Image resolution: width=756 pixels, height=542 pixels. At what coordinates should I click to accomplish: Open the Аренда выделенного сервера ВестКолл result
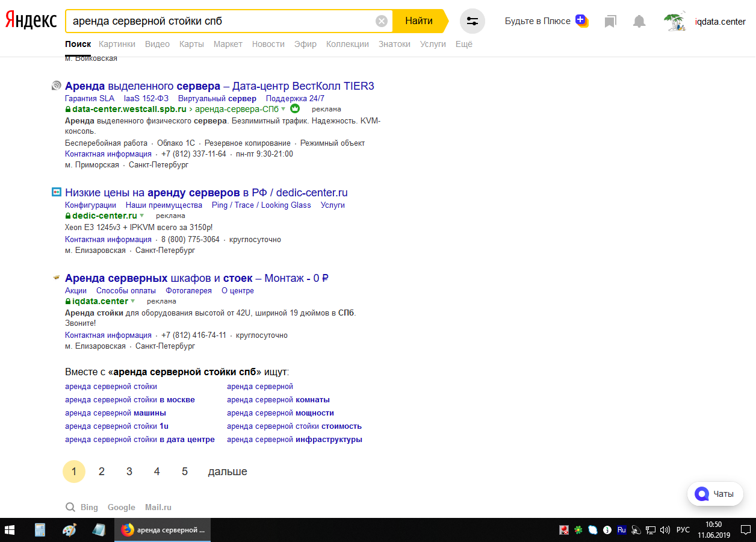point(220,86)
